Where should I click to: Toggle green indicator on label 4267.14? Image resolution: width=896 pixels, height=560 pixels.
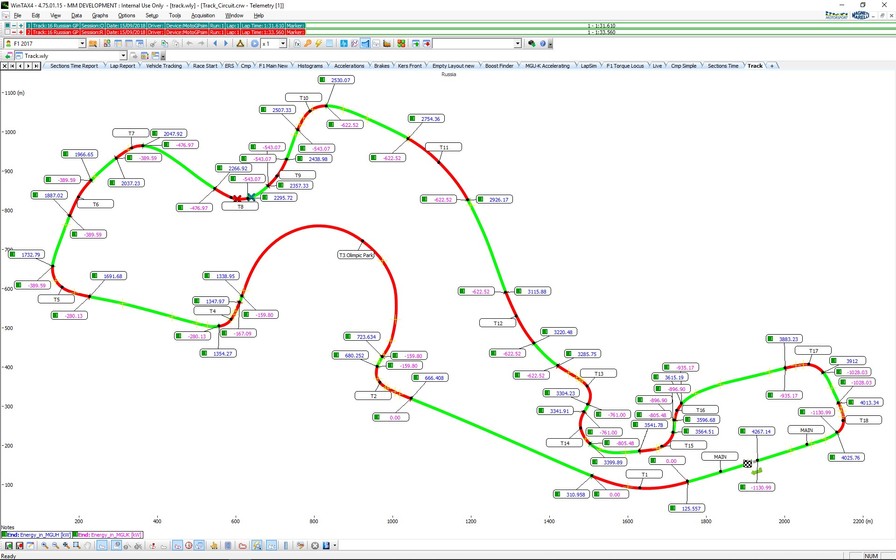pyautogui.click(x=743, y=431)
